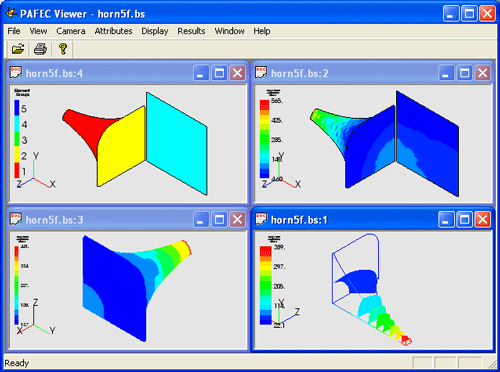Maximize the horn5f.bs:3 child window

coord(219,219)
